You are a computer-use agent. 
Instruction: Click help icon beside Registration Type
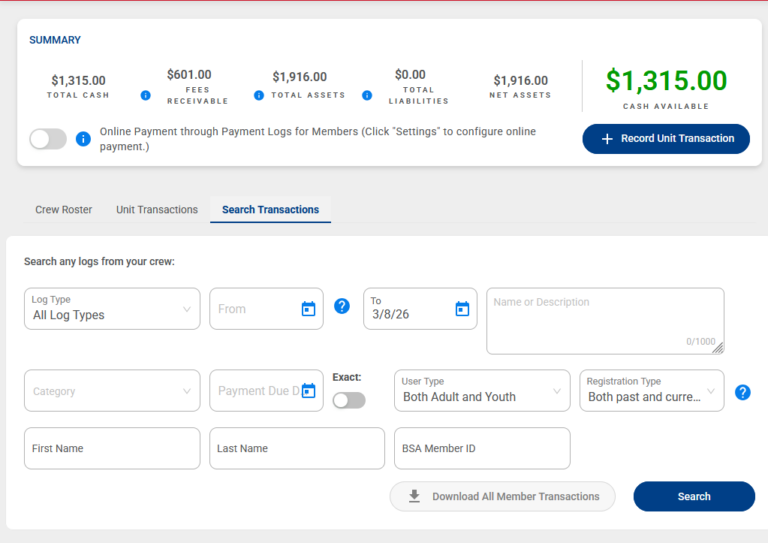pyautogui.click(x=743, y=392)
